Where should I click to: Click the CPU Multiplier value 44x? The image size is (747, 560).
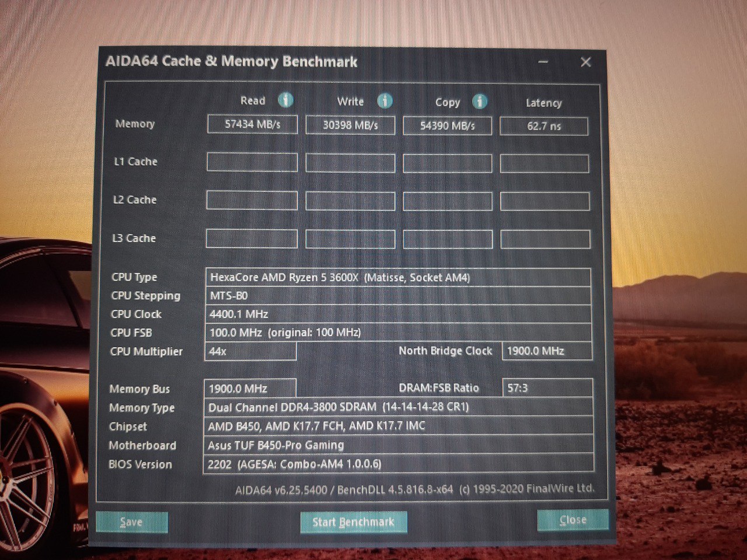251,351
